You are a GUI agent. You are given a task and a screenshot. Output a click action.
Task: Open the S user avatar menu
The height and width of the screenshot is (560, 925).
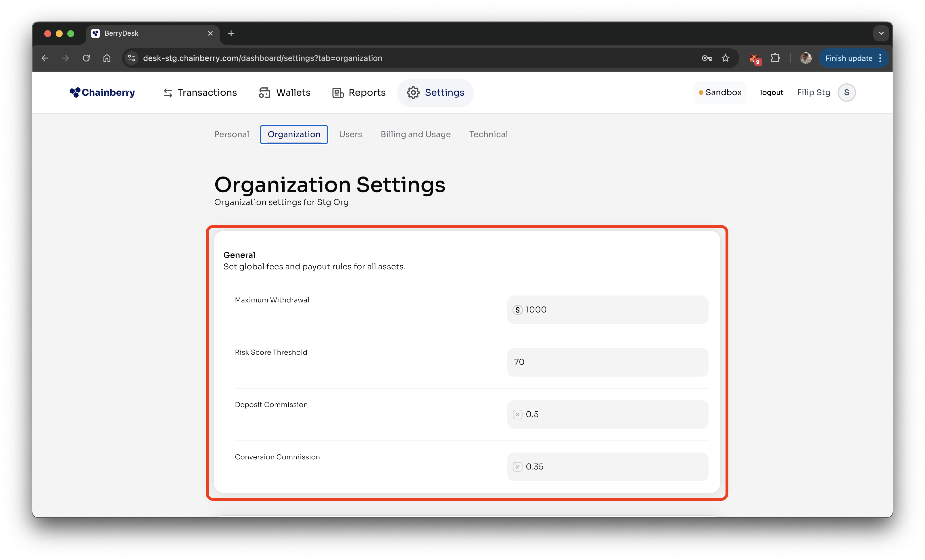coord(846,92)
